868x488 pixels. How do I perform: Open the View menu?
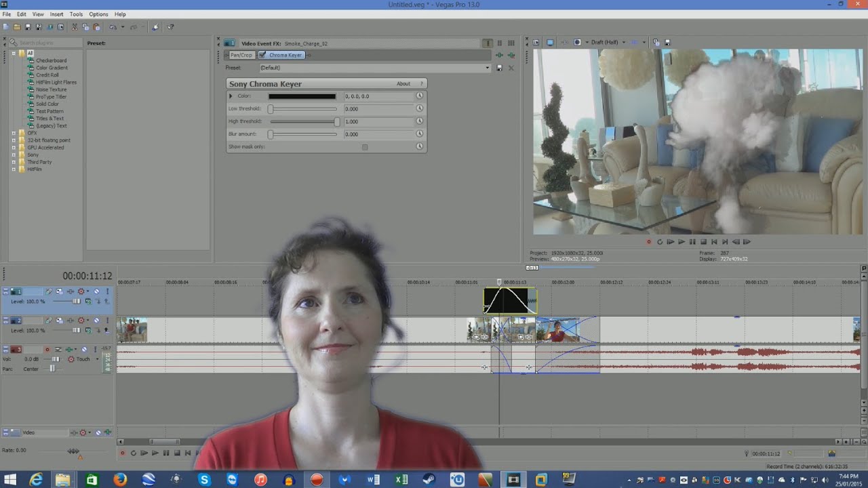click(x=38, y=14)
